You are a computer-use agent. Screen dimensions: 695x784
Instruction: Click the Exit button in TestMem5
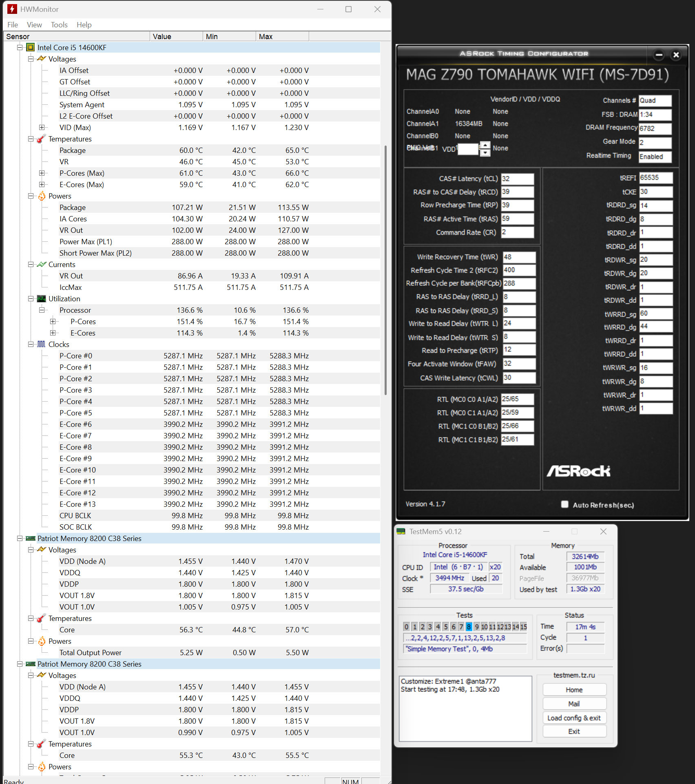[x=574, y=731]
